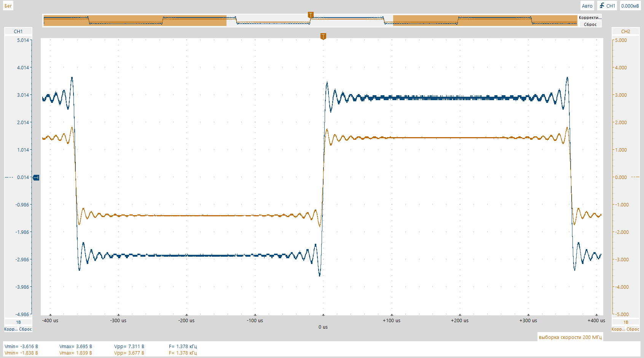Click the -3.000 value on CH2 scale
Image resolution: width=644 pixels, height=358 pixels.
(x=622, y=259)
